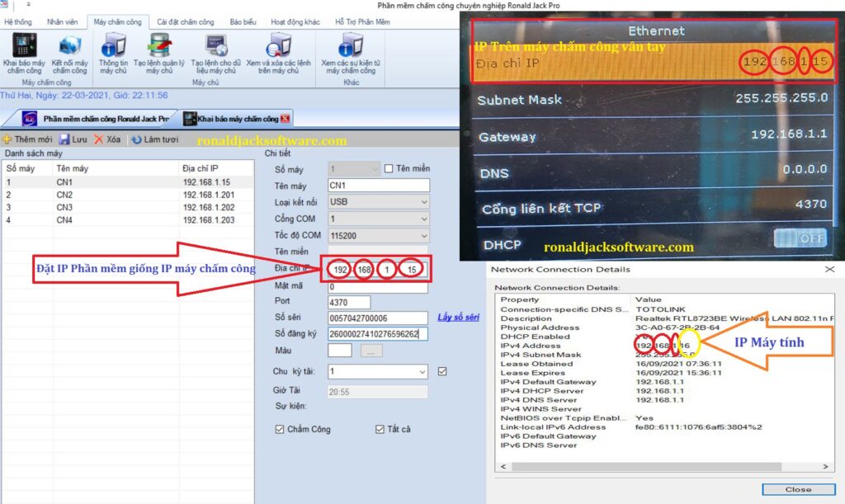Switch to the Báo biểu ribbon tab
Viewport: 845px width, 504px height.
point(242,21)
